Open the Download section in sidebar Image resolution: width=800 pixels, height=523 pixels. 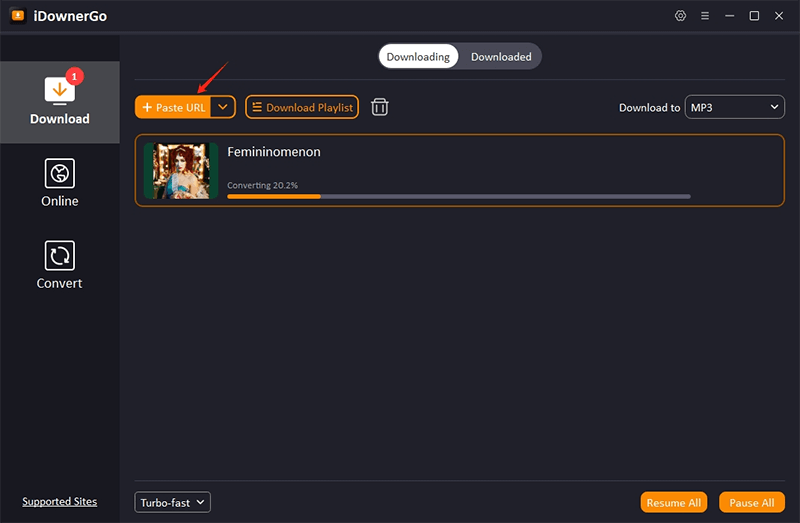[x=60, y=101]
